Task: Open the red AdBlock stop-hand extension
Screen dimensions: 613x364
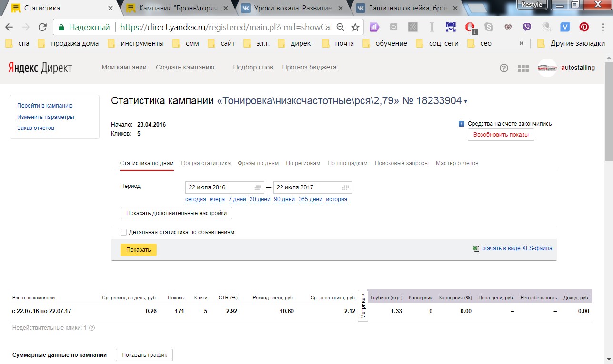Action: (470, 28)
